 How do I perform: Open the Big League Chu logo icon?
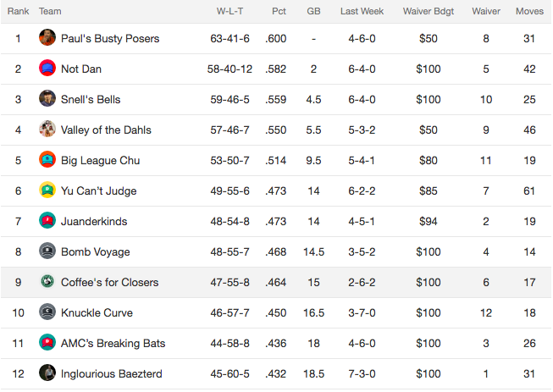[x=47, y=159]
